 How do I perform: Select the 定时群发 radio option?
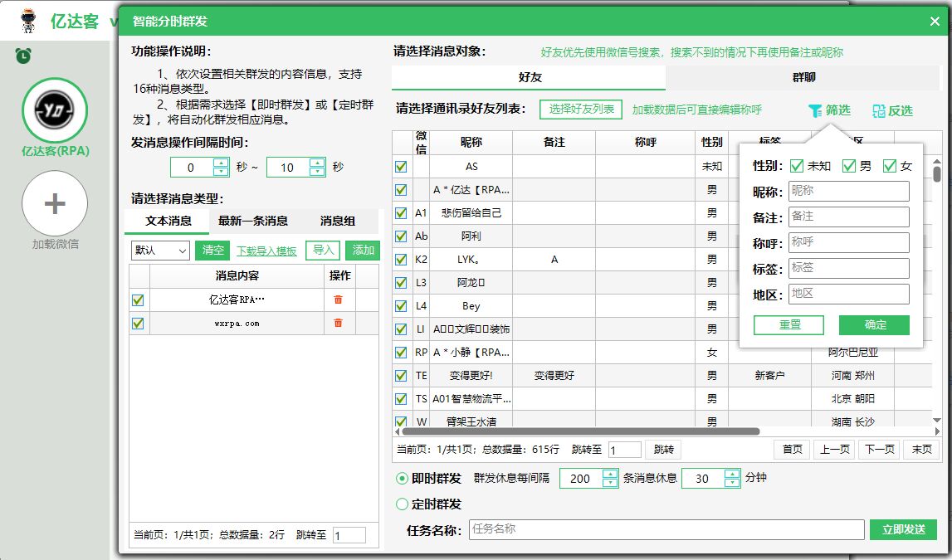coord(402,504)
